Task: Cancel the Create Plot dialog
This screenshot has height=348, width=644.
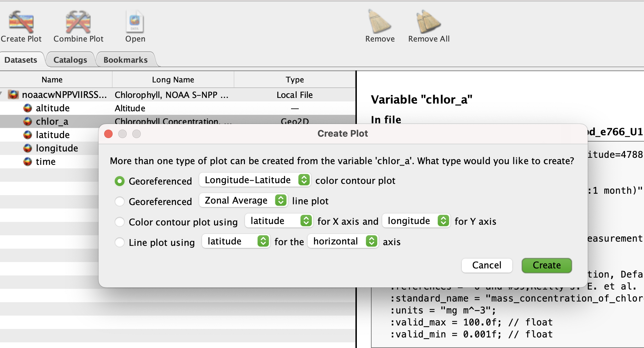Action: [487, 265]
